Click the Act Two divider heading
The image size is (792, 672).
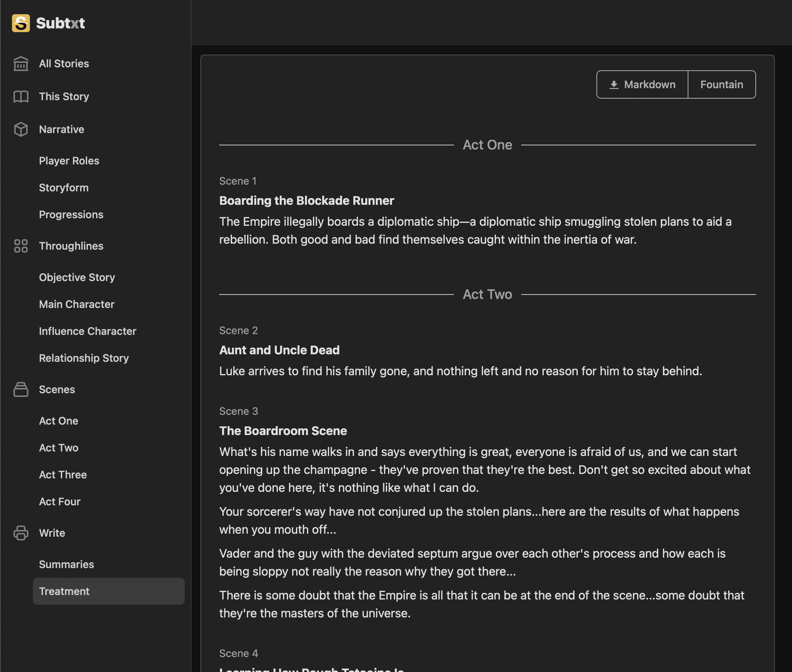click(487, 295)
